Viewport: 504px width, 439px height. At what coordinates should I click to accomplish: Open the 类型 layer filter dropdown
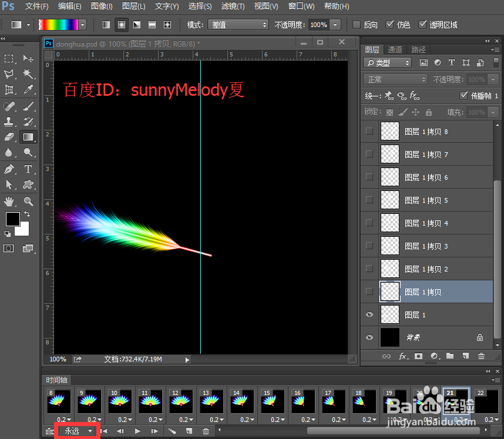(x=388, y=63)
